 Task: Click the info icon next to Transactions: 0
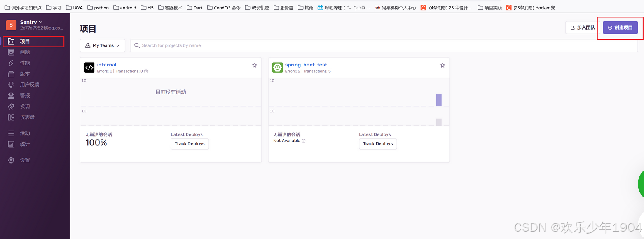[146, 72]
